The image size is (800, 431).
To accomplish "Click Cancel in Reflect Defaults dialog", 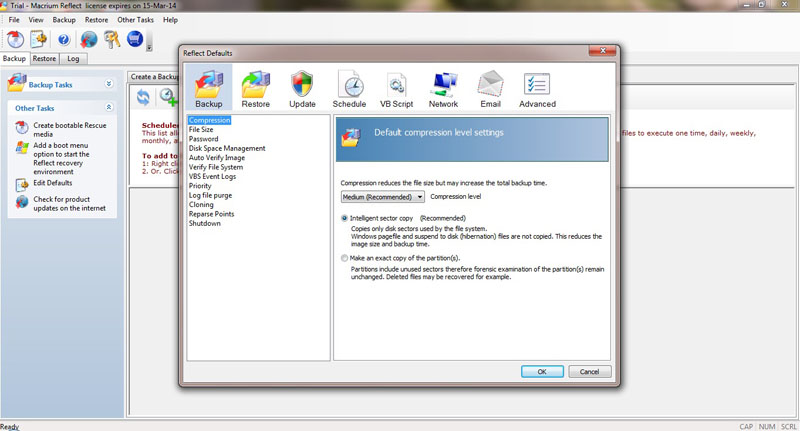I will (x=589, y=372).
